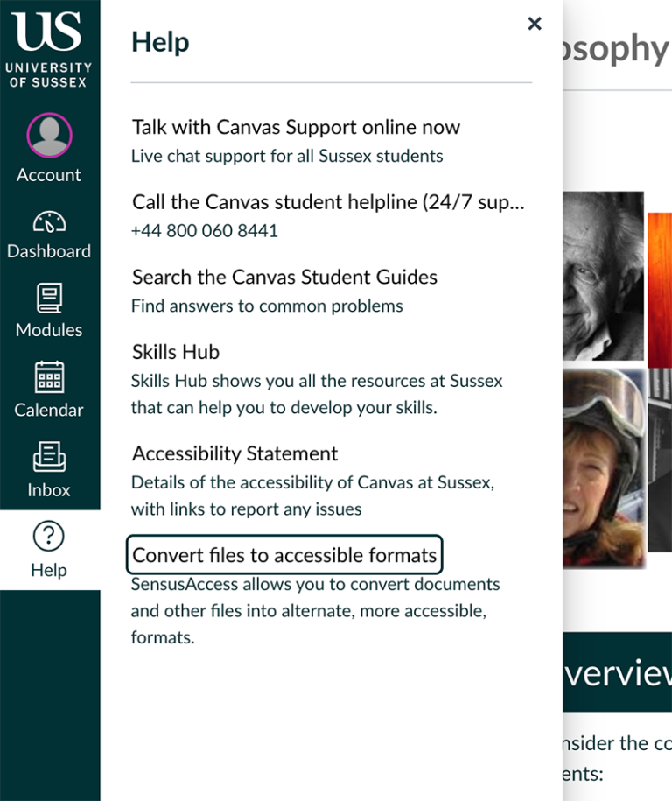Select Convert files to accessible formats

[285, 554]
